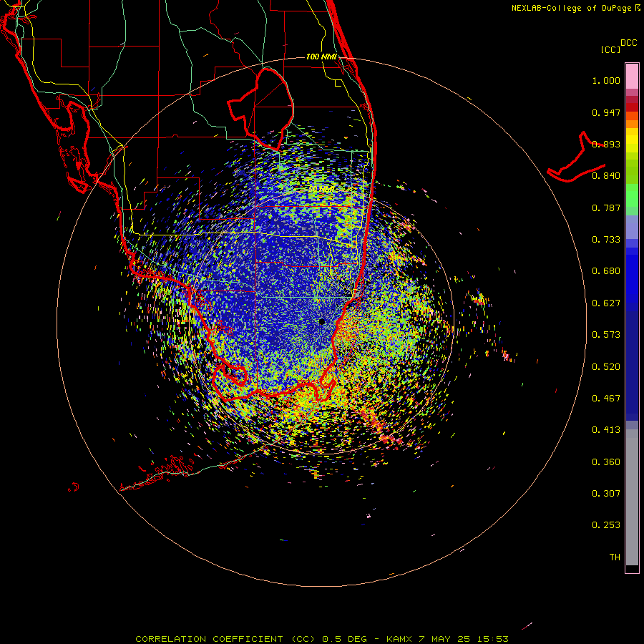Viewport: 644px width, 644px height.
Task: Pick the pink swatch at the color bar top
Action: pyautogui.click(x=632, y=77)
